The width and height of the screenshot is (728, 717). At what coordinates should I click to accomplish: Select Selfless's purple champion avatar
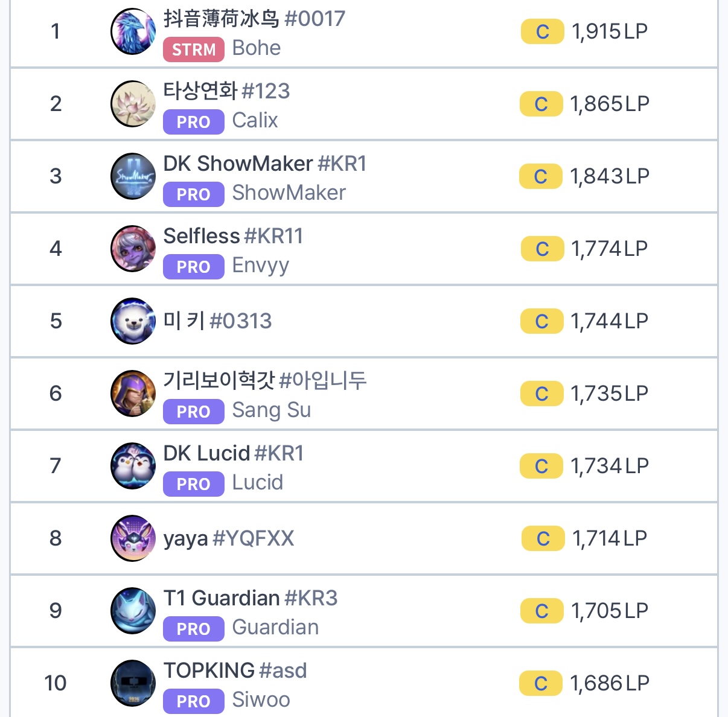[x=133, y=249]
